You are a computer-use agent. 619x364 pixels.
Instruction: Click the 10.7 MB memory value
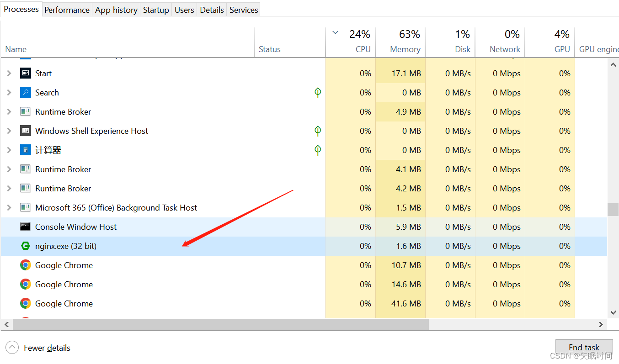point(406,265)
